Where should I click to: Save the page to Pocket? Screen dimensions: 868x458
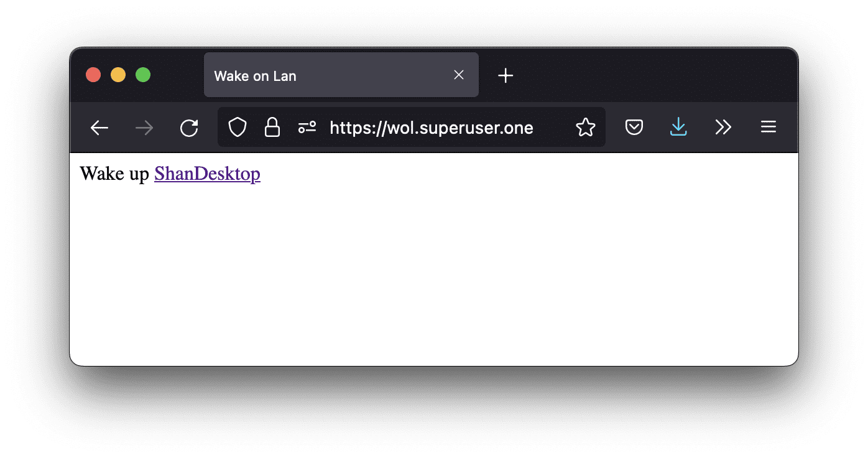tap(634, 128)
